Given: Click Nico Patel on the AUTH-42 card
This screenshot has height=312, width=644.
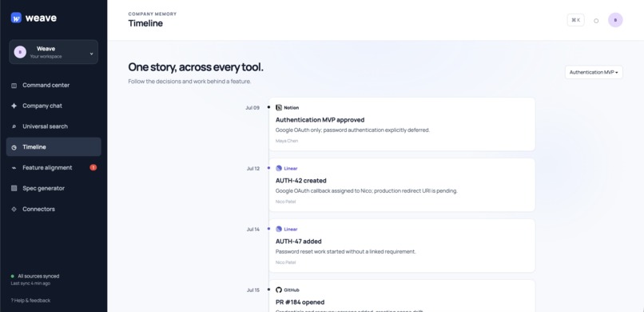Looking at the screenshot, I should 285,202.
